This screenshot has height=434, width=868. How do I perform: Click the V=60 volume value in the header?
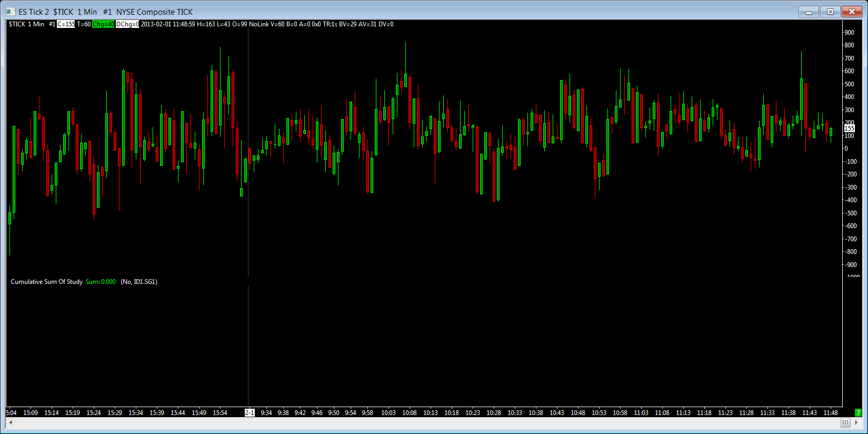pyautogui.click(x=277, y=24)
